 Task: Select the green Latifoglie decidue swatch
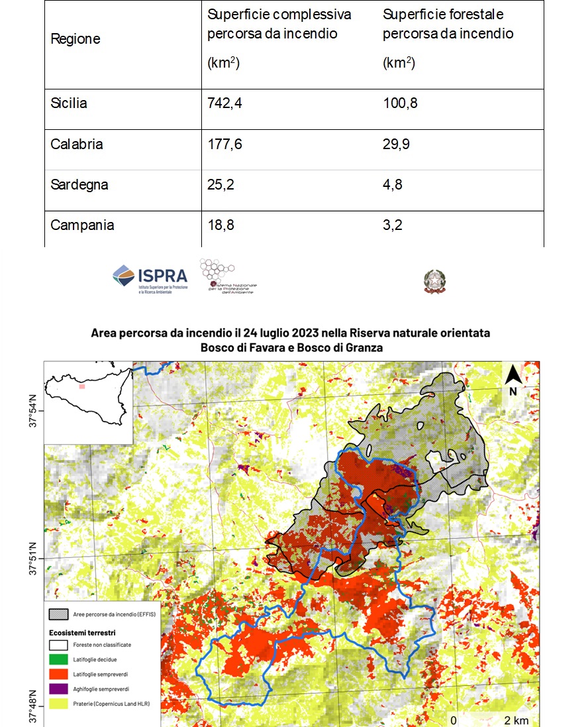pyautogui.click(x=58, y=659)
